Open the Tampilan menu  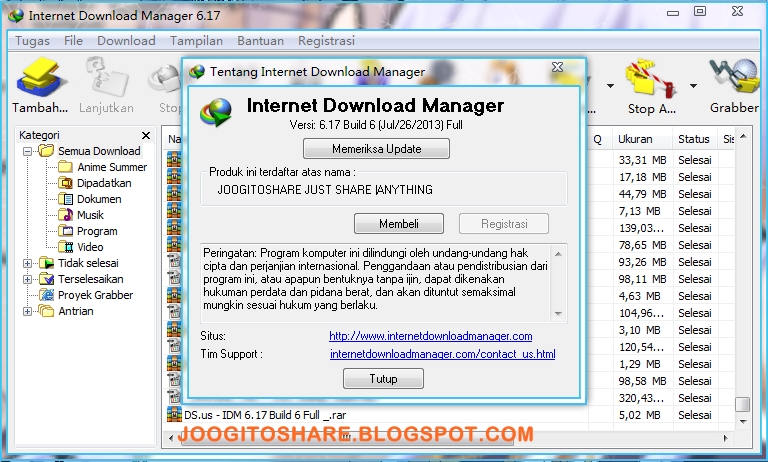pyautogui.click(x=196, y=41)
